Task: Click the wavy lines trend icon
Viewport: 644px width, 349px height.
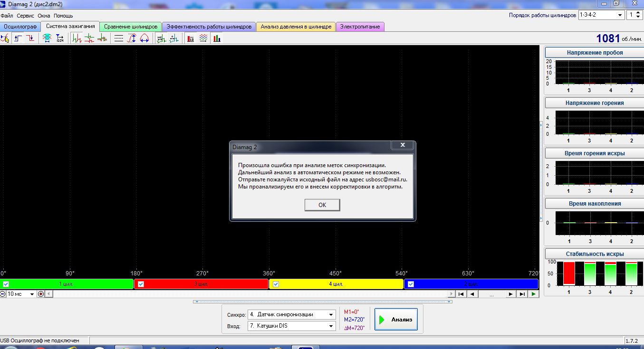Action: [203, 38]
